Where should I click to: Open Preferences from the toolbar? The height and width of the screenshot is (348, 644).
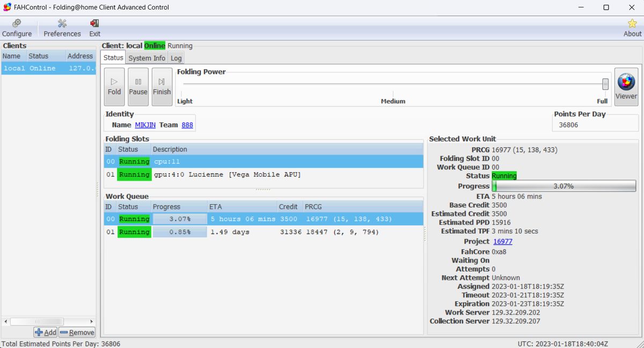tap(62, 28)
